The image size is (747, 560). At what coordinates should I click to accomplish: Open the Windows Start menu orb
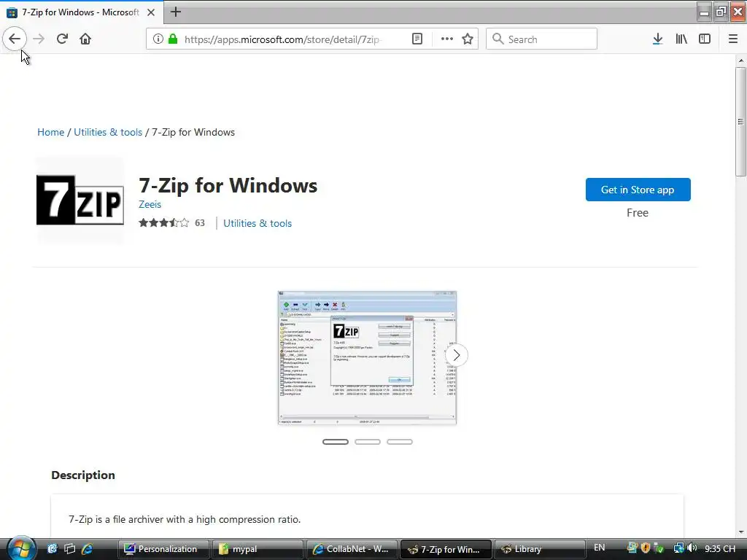(x=20, y=548)
